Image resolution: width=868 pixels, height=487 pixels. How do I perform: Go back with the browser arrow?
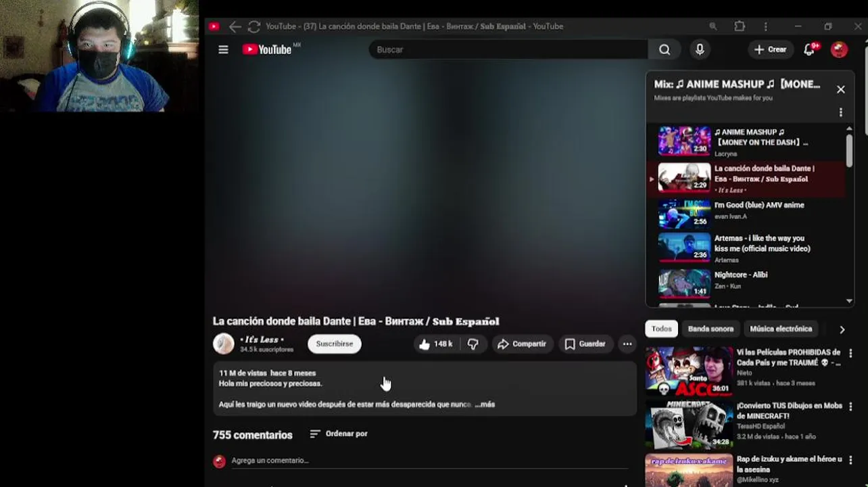point(235,26)
